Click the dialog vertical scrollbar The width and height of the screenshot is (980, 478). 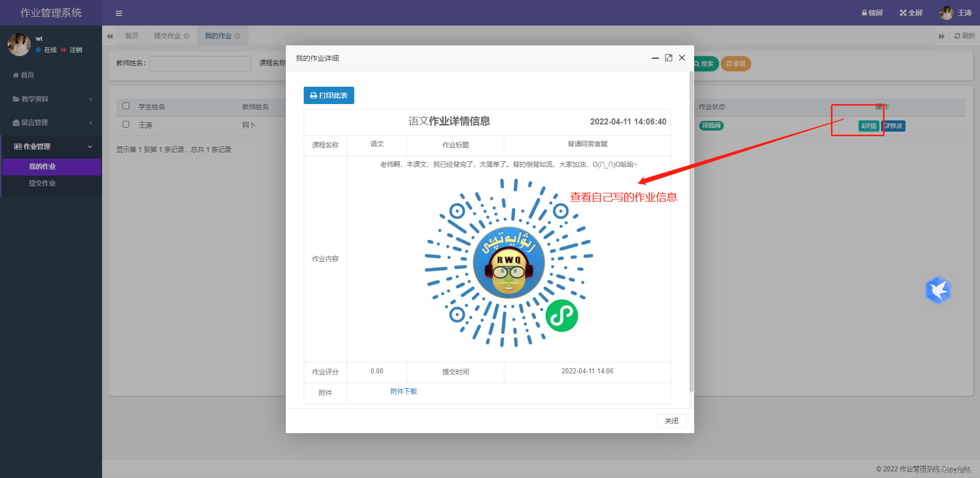[692, 232]
